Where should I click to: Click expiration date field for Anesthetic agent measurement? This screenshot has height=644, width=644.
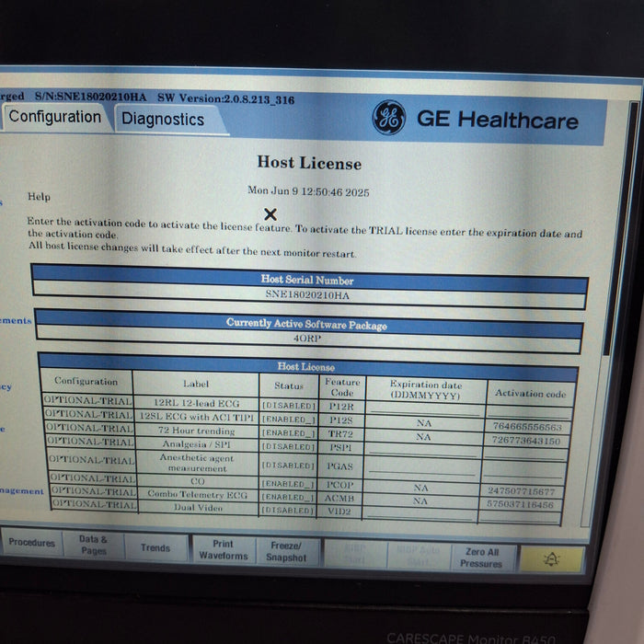coord(421,468)
